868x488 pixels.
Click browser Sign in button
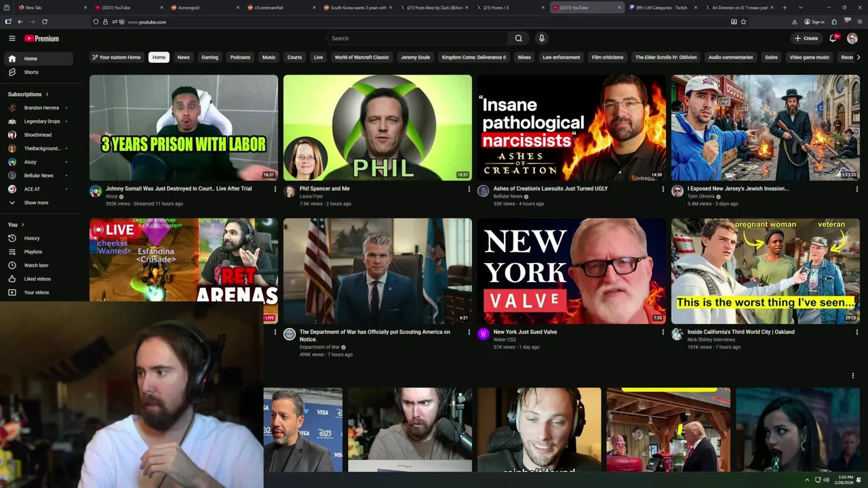click(814, 22)
